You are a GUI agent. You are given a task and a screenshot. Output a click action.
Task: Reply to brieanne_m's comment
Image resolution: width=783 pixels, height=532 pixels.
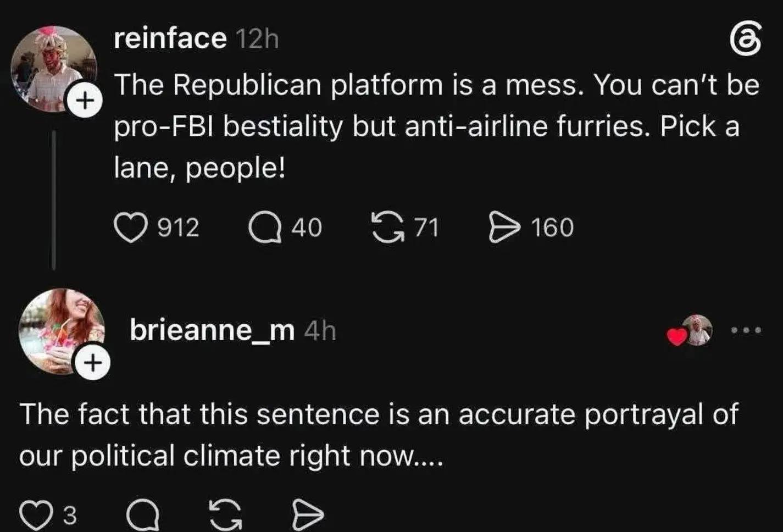(143, 516)
